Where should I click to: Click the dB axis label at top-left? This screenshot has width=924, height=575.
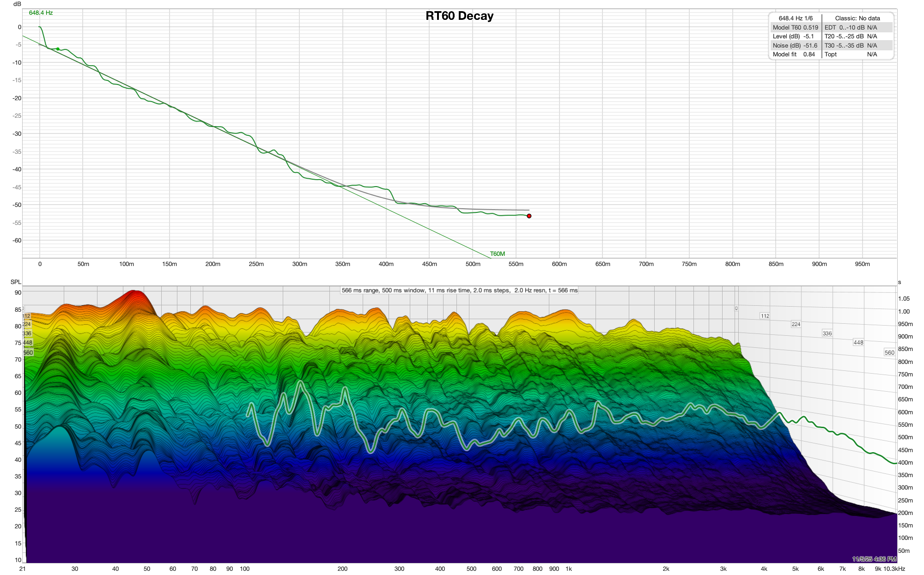pos(17,4)
